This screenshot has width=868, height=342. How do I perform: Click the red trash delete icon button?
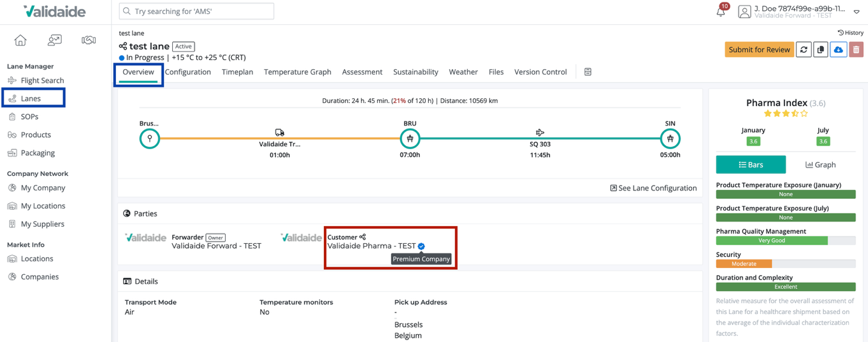pyautogui.click(x=856, y=50)
